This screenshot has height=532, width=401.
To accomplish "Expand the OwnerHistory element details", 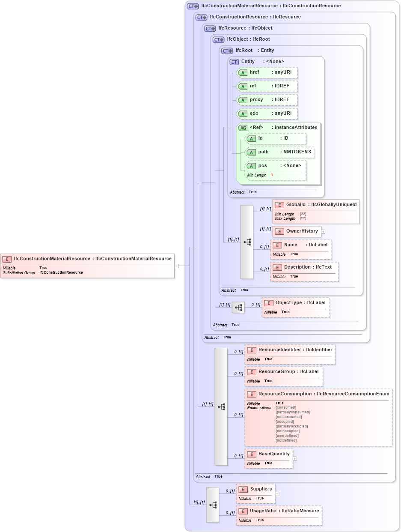I will tap(324, 231).
